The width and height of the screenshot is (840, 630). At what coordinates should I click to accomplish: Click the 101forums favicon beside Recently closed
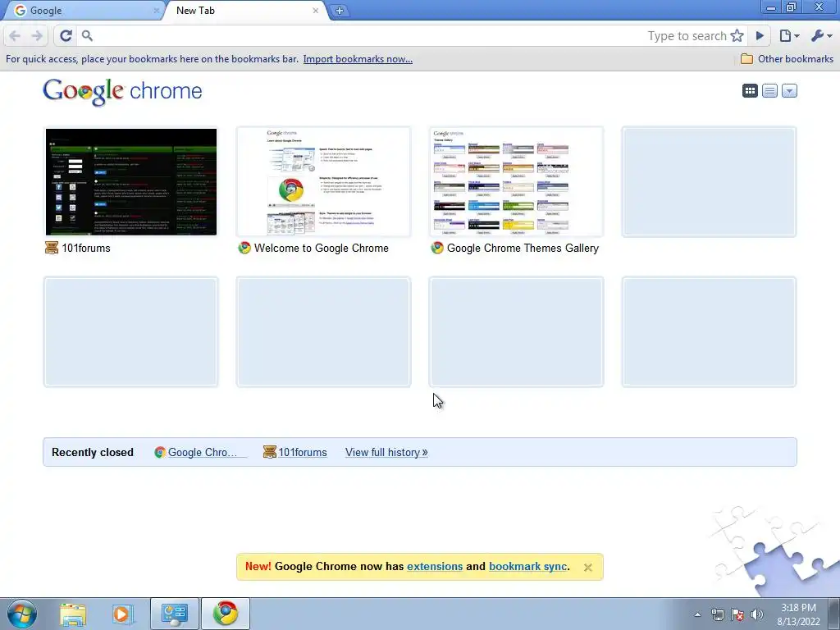[269, 452]
